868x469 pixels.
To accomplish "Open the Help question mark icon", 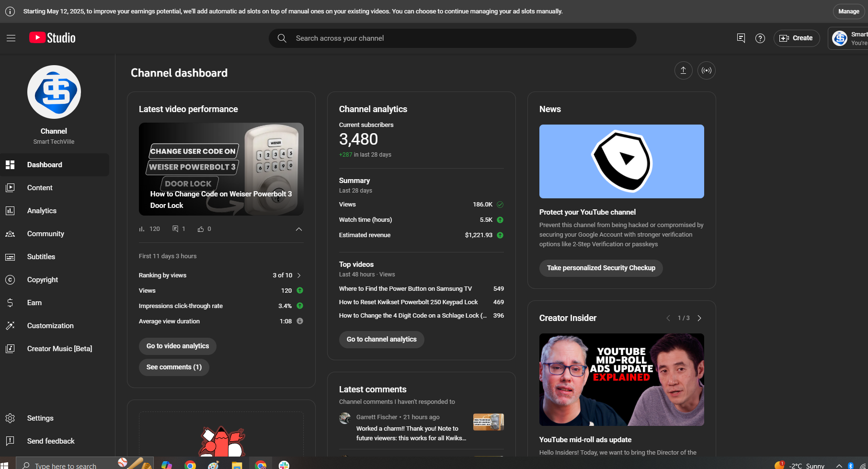I will [x=760, y=38].
